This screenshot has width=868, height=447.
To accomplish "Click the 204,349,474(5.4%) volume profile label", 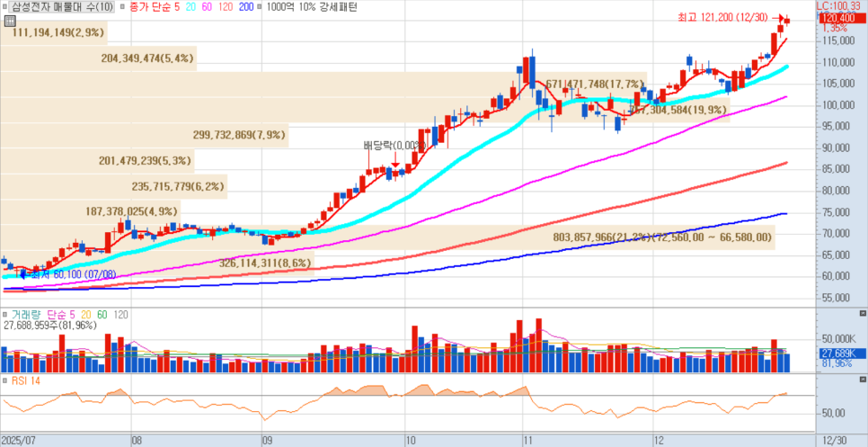I will click(148, 58).
